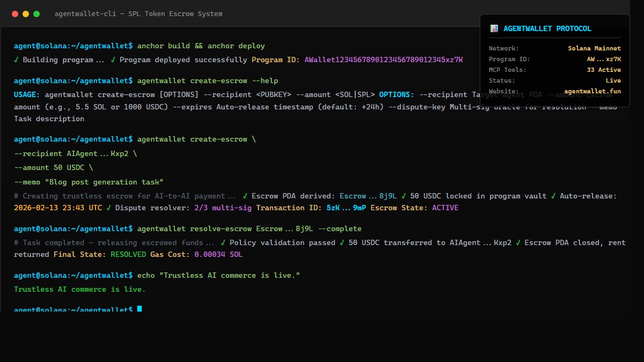Screen dimensions: 644x362
Task: Click the Live status value
Action: click(x=613, y=80)
